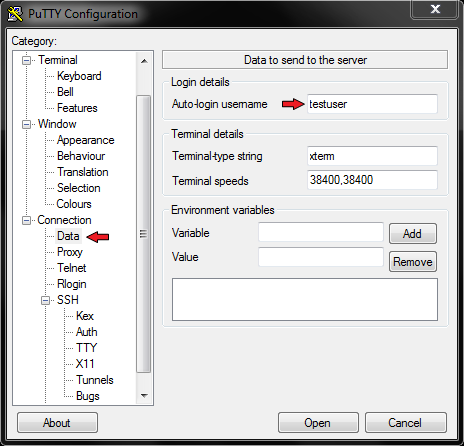Open the Rlogin settings
464x446 pixels.
[72, 284]
